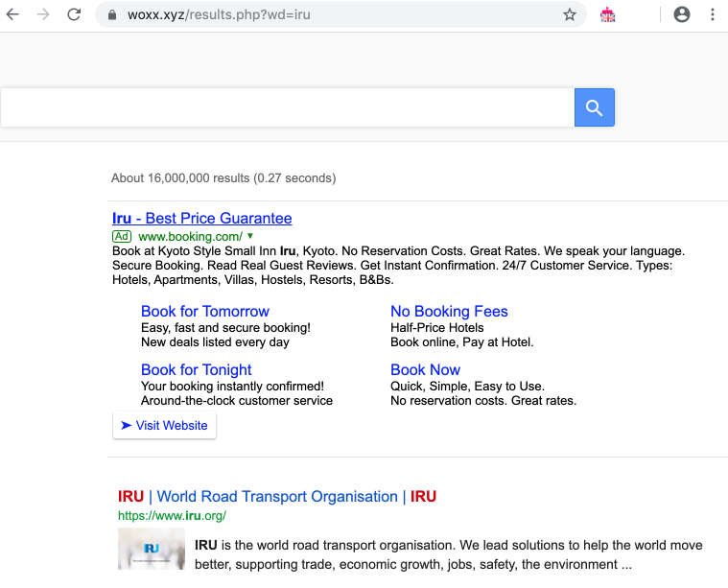The image size is (728, 588).
Task: Click the browser forward arrow
Action: (x=42, y=14)
